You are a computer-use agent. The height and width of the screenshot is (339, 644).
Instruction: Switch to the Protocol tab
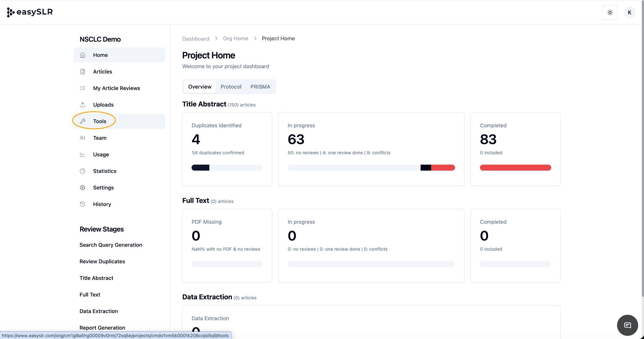(x=231, y=87)
